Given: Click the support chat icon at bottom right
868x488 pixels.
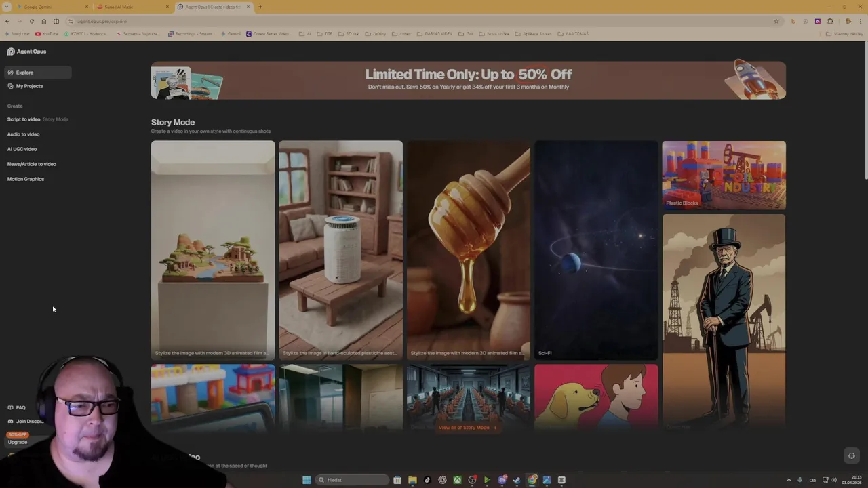Looking at the screenshot, I should [852, 455].
